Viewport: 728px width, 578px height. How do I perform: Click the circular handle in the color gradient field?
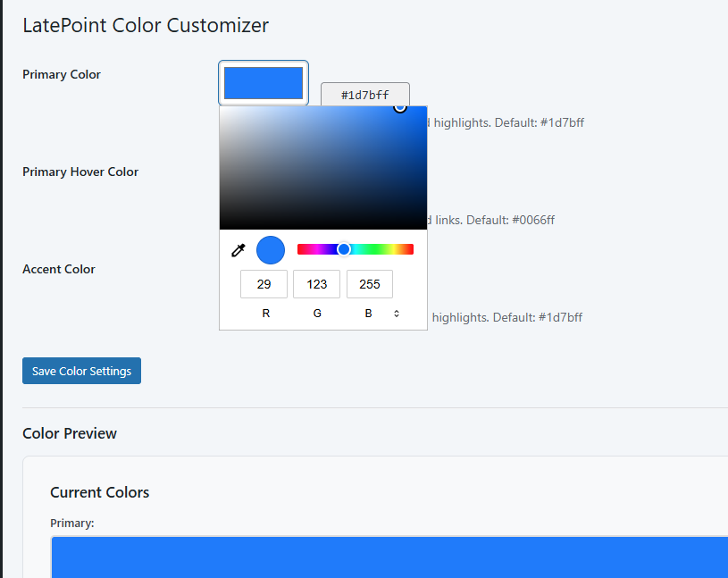[x=400, y=107]
